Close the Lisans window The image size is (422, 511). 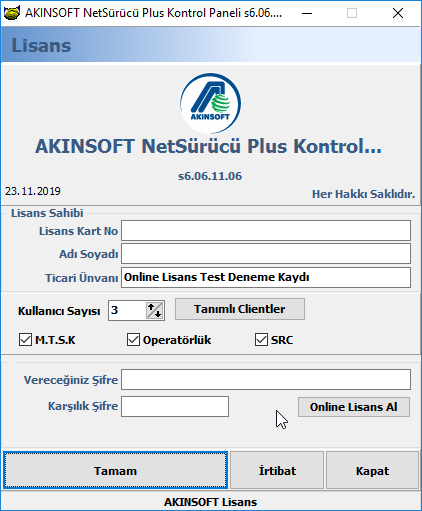[x=398, y=13]
